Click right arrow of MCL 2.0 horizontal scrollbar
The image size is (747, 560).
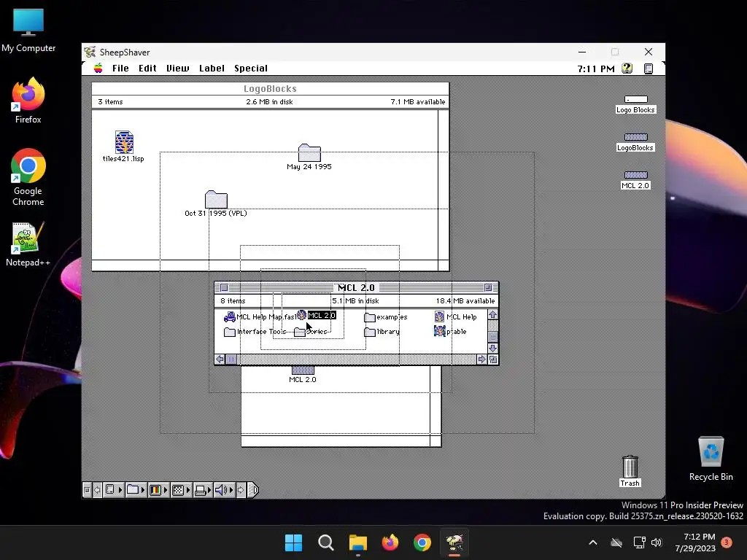point(481,359)
